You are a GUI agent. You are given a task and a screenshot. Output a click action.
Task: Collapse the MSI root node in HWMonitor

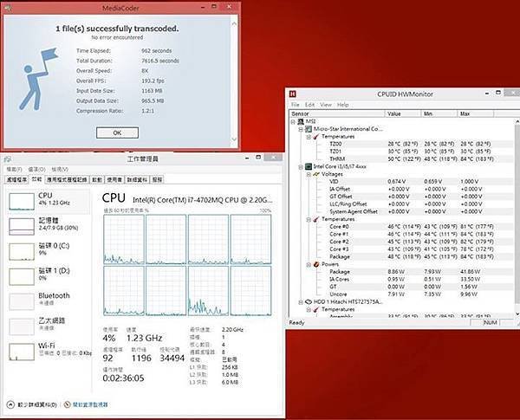[x=293, y=121]
